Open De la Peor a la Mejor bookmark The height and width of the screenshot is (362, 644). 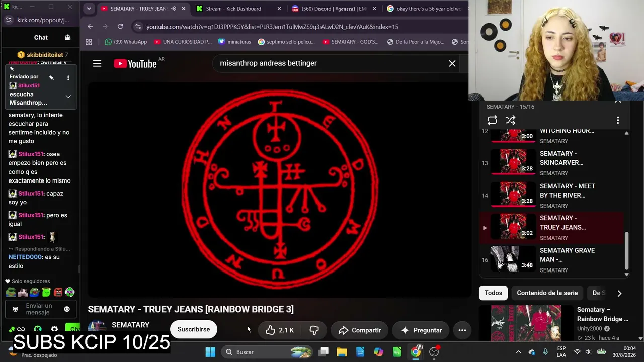[416, 42]
